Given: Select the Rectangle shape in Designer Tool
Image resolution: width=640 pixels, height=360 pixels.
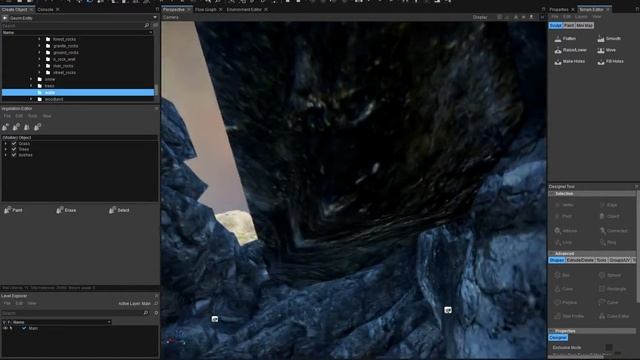Looking at the screenshot, I should tap(612, 289).
